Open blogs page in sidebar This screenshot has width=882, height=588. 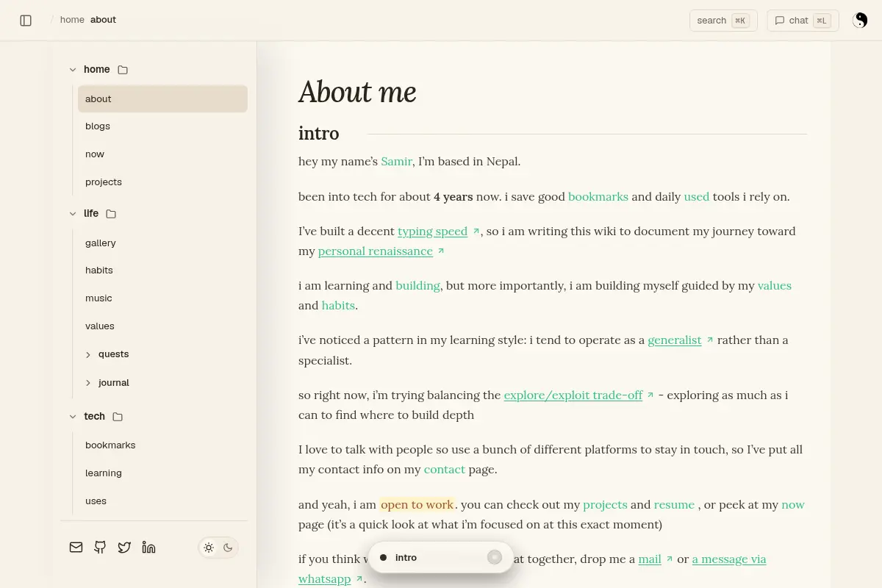(x=162, y=126)
